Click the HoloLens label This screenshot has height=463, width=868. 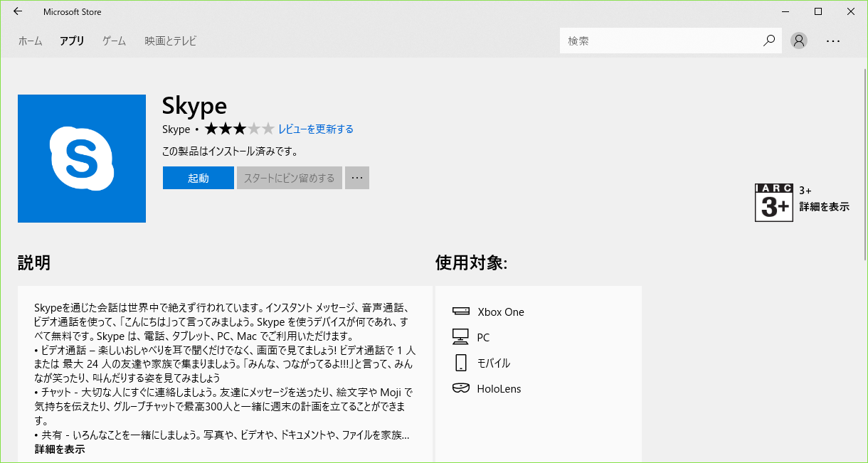(499, 388)
